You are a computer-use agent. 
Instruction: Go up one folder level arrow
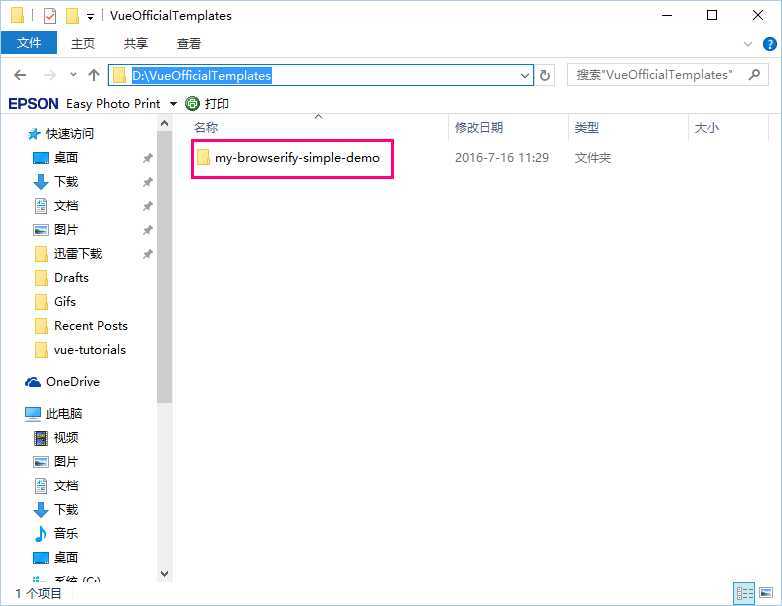click(94, 75)
